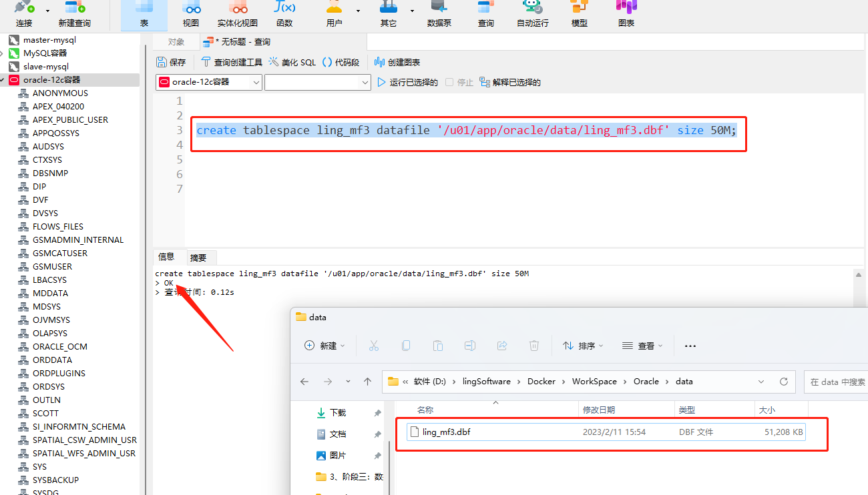The width and height of the screenshot is (868, 495).
Task: Switch to the Objects (对象) tab
Action: click(x=176, y=42)
